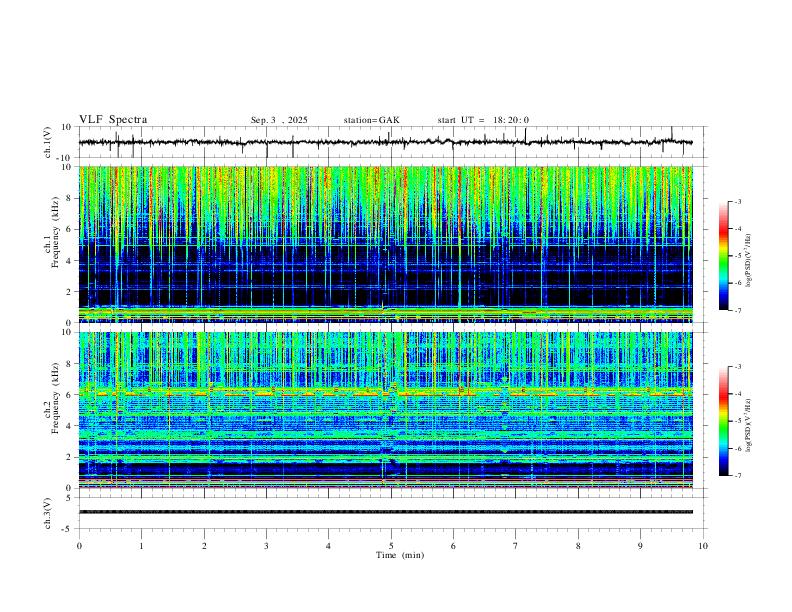This screenshot has width=792, height=612.
Task: Click the "-3" value on the upper color bar
Action: (737, 201)
